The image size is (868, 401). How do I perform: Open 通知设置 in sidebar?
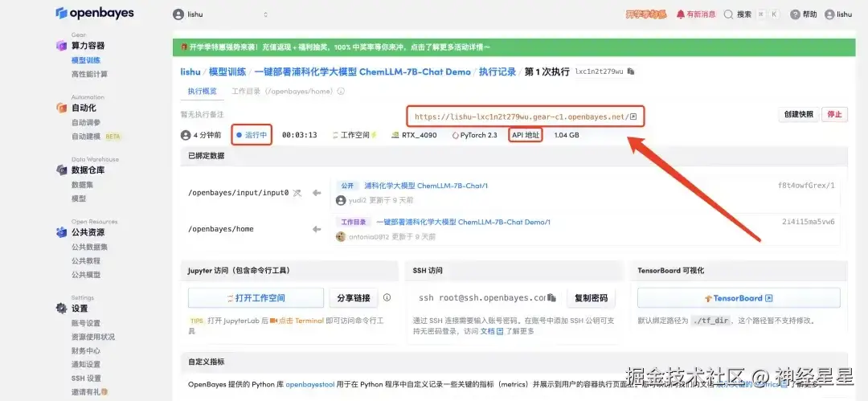86,365
